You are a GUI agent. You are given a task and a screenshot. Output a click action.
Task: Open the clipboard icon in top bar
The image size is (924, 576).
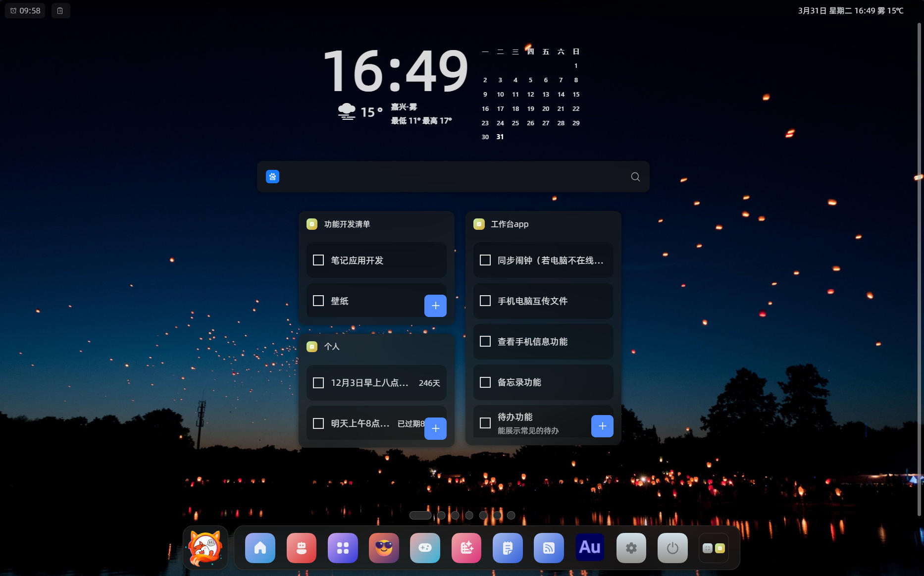pos(60,10)
